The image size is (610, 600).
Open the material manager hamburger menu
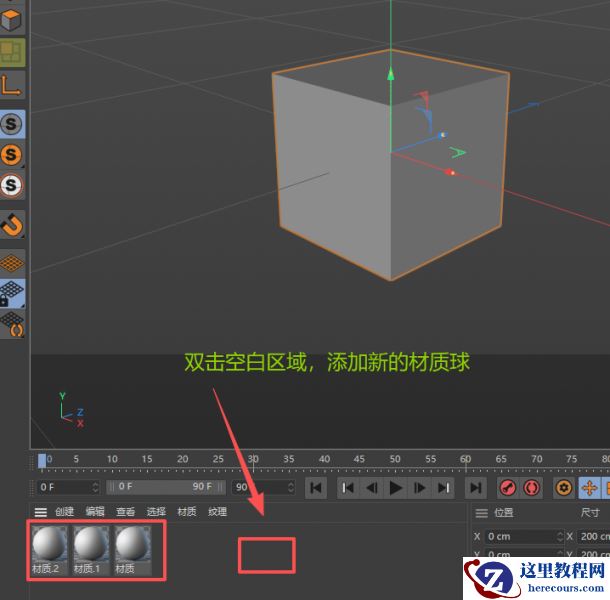40,512
